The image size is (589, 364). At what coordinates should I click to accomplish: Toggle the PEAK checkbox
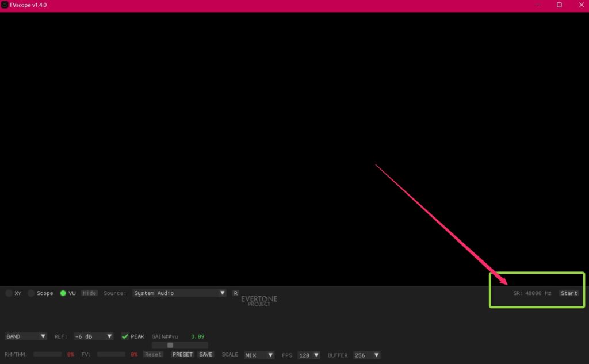click(x=125, y=336)
